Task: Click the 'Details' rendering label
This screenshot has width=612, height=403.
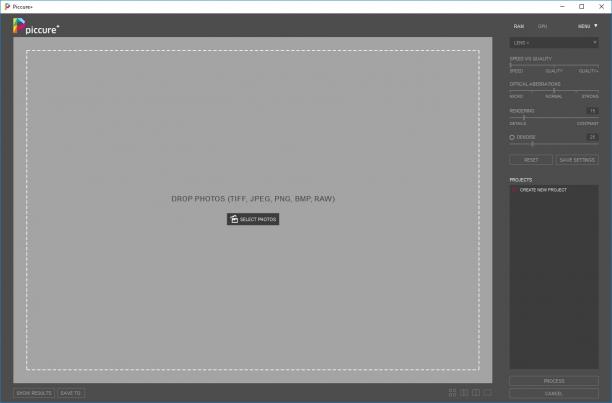Action: [518, 124]
